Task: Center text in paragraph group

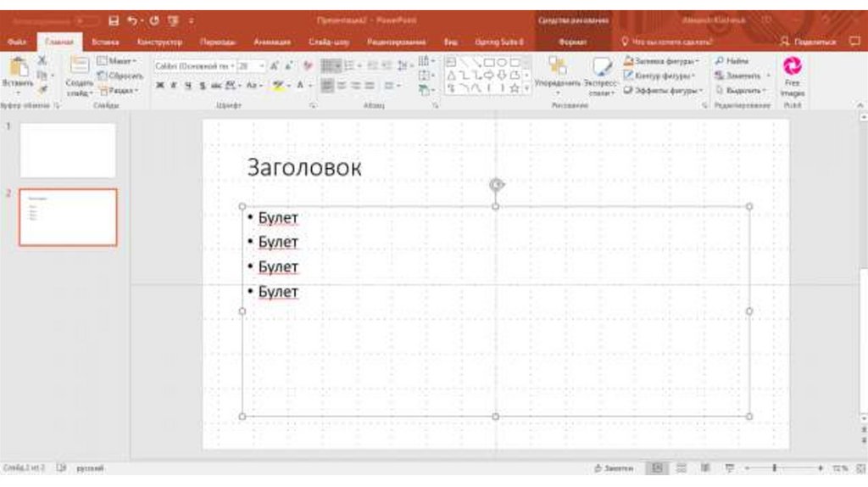Action: 342,86
